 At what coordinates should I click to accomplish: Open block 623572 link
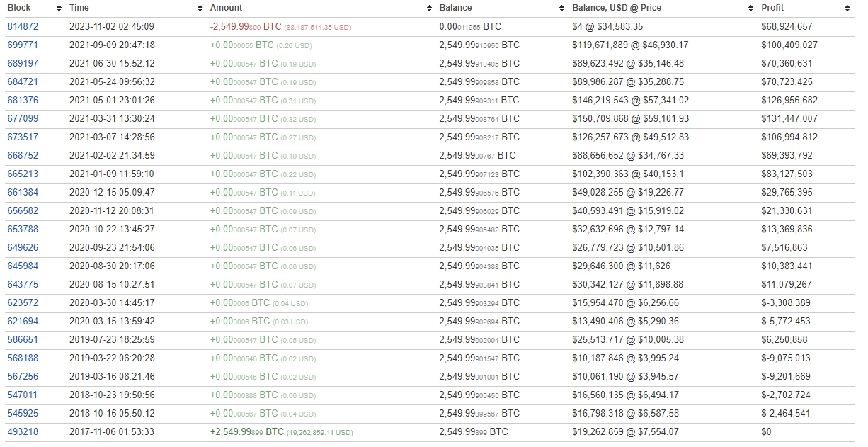(x=23, y=303)
